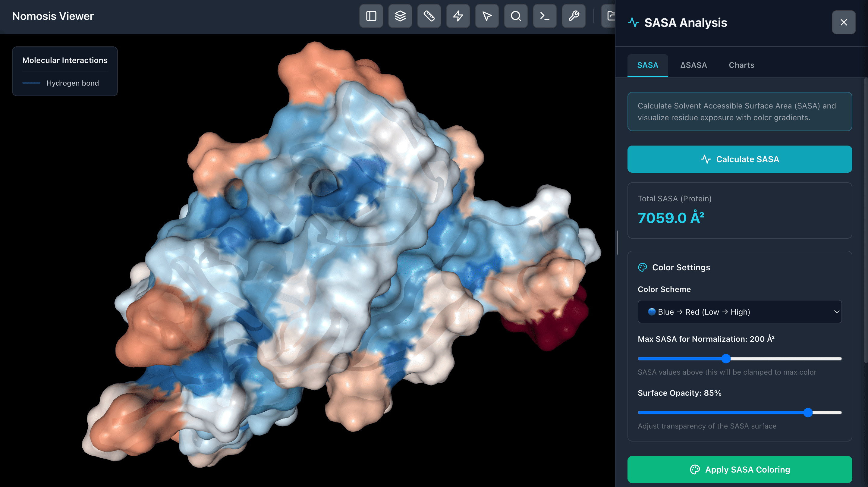Open the search tool in the toolbar
Image resolution: width=868 pixels, height=487 pixels.
pos(516,16)
